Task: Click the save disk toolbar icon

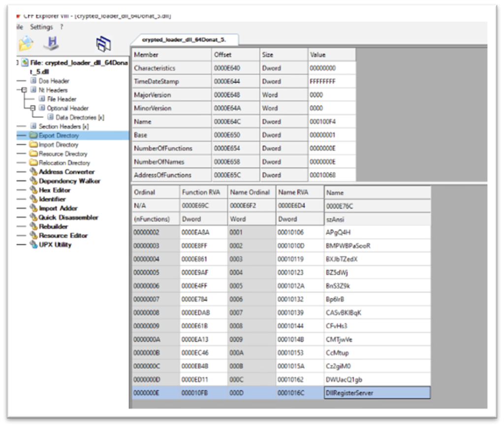Action: click(x=51, y=44)
